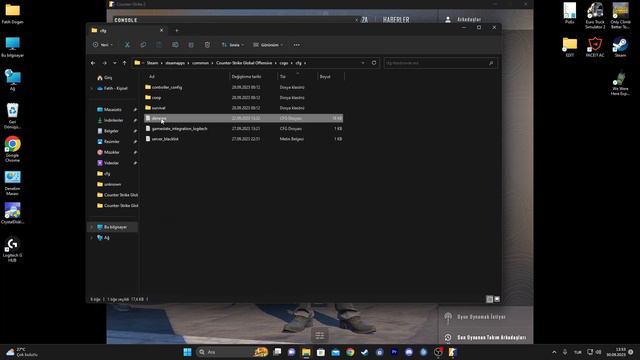Open HABERLER tab in Counter-Strike window
640x360 pixels.
coord(396,20)
